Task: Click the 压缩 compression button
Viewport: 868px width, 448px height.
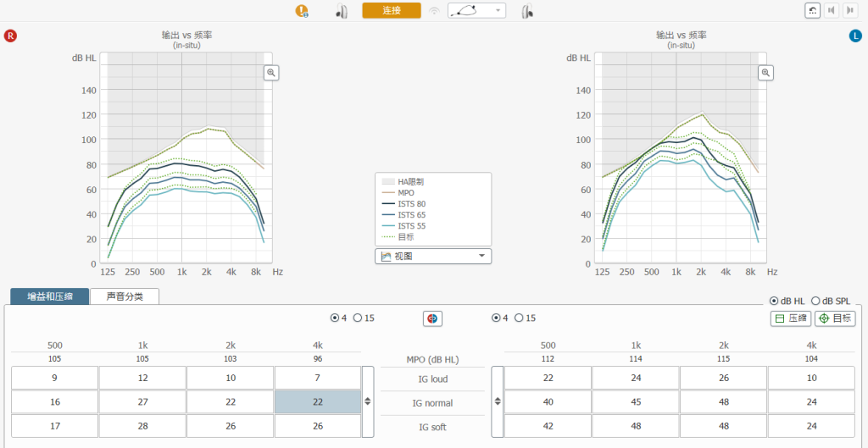Action: 790,318
